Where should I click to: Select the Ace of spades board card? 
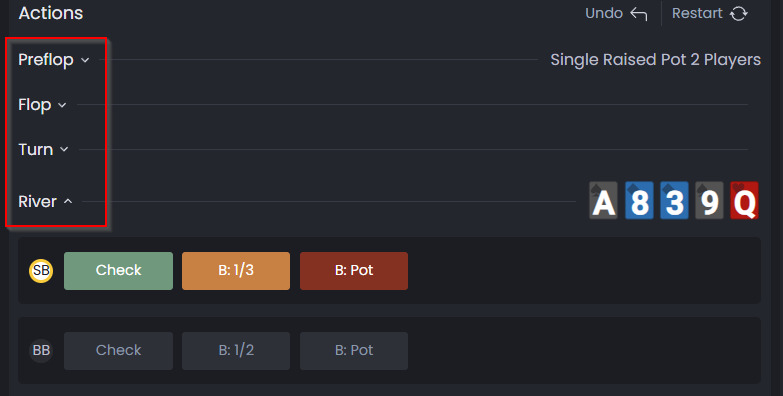point(603,201)
